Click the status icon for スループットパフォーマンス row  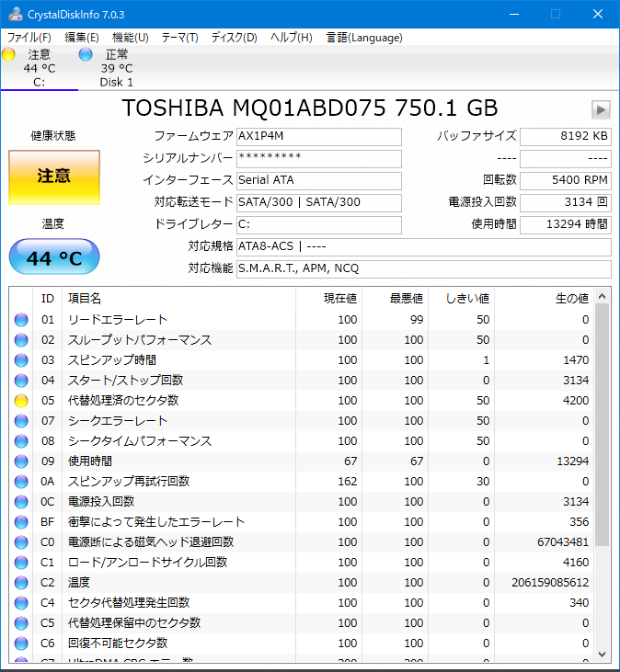click(x=21, y=340)
